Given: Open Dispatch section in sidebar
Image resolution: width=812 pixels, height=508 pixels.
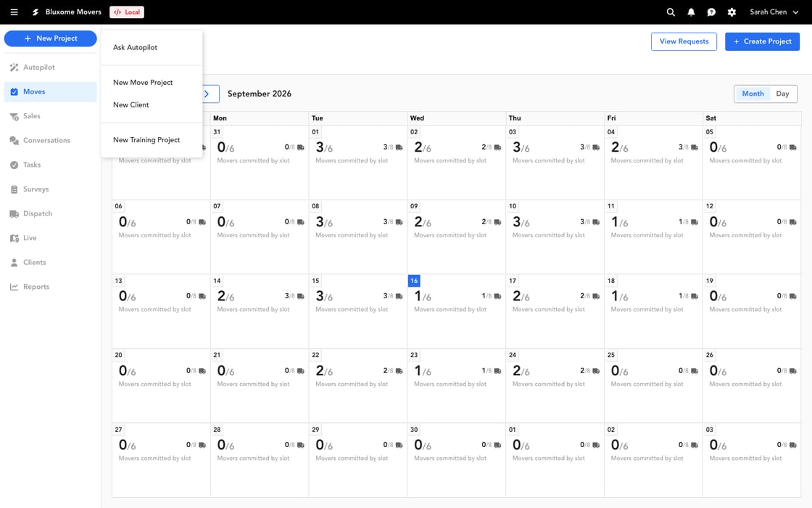Looking at the screenshot, I should coord(50,213).
